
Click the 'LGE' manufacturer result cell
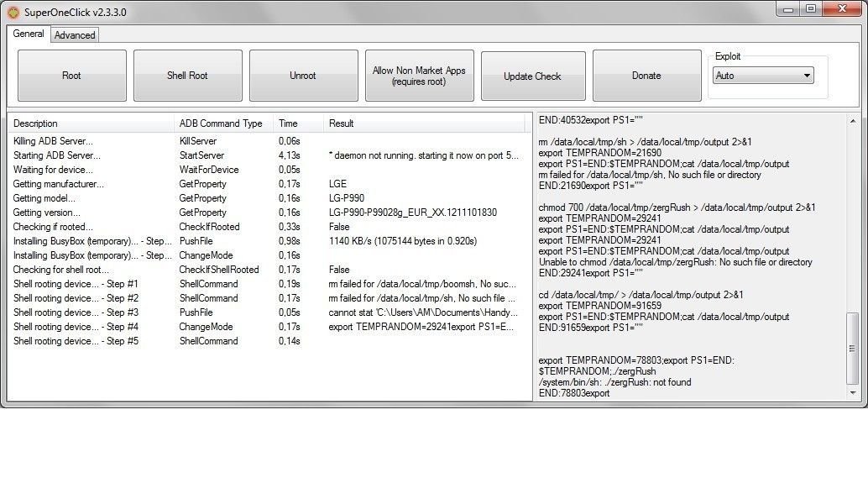coord(337,184)
